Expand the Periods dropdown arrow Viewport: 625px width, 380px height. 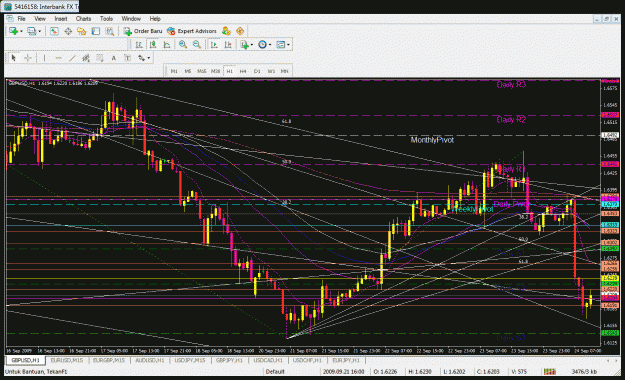pyautogui.click(x=270, y=45)
